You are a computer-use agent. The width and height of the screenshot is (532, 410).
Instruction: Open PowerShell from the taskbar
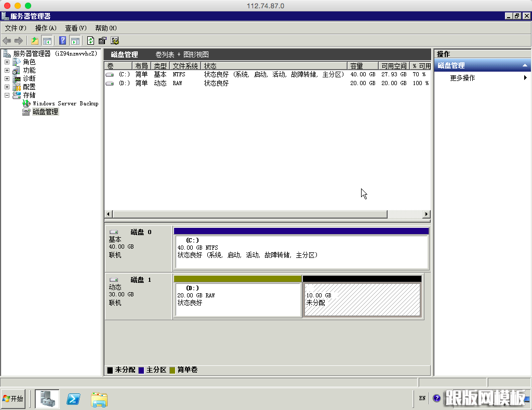73,399
